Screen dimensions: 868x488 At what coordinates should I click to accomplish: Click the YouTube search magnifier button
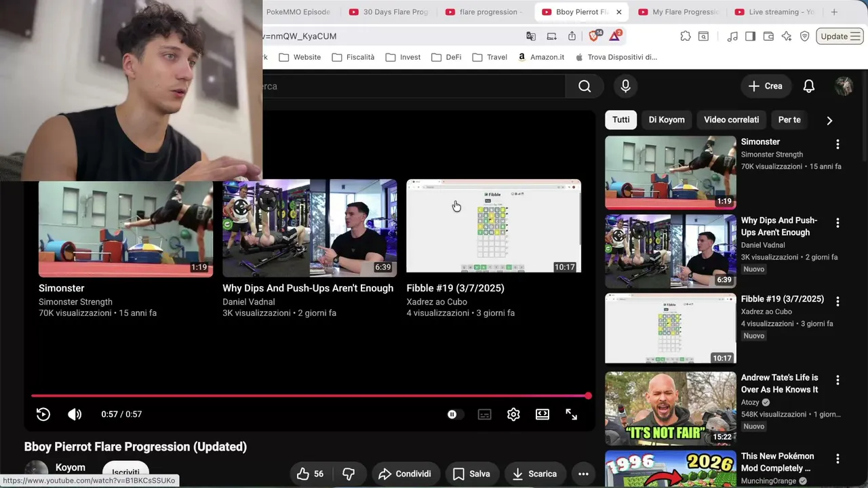[585, 86]
